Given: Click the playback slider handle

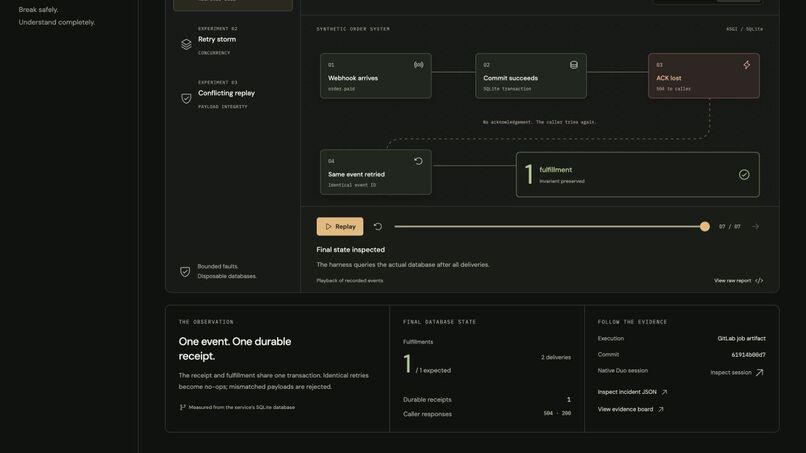Looking at the screenshot, I should pos(705,227).
